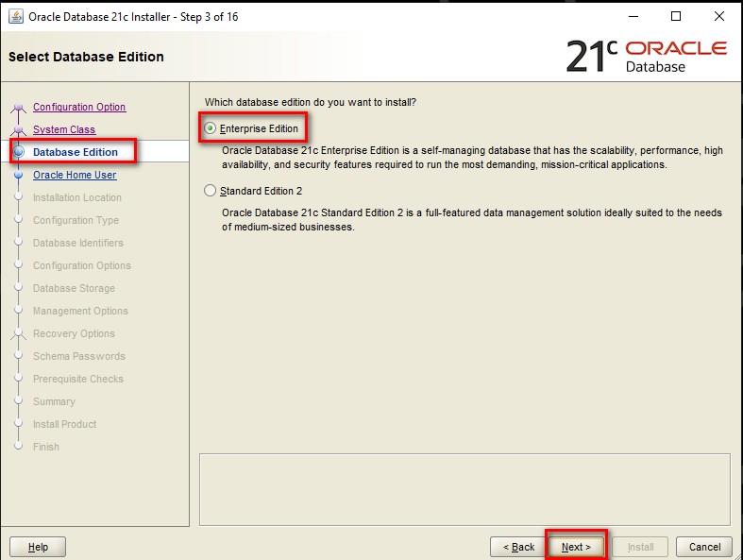Click the Configuration Options step label
The width and height of the screenshot is (743, 560).
[x=82, y=265]
